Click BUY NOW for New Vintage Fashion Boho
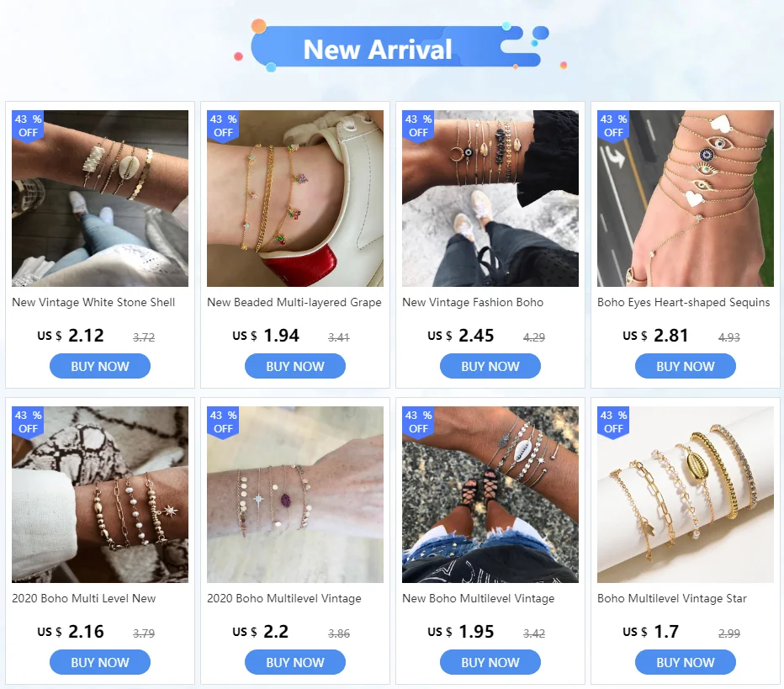Image resolution: width=784 pixels, height=689 pixels. pos(490,366)
